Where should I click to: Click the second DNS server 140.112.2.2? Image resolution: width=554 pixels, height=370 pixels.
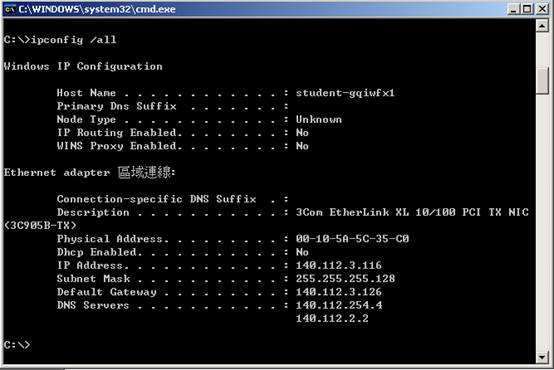pos(332,318)
